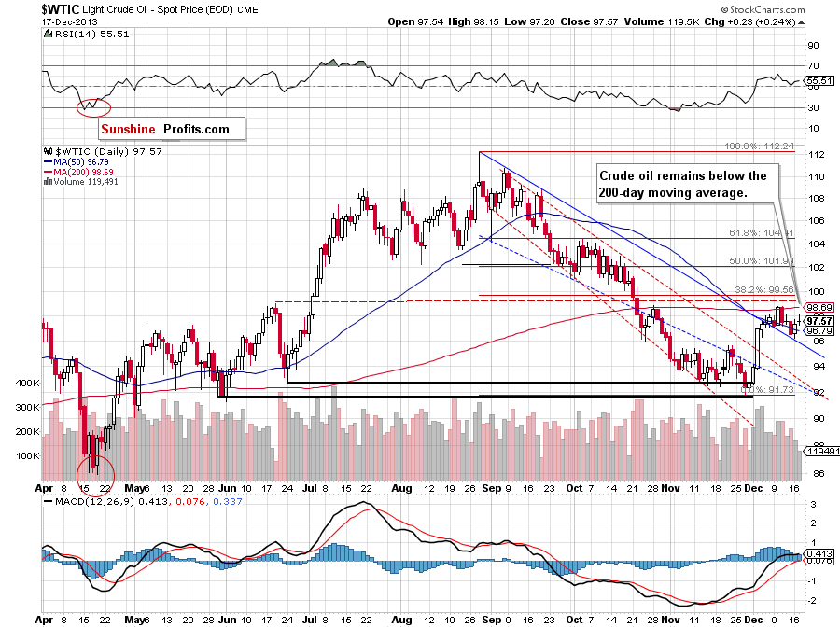Image resolution: width=840 pixels, height=628 pixels.
Task: Click the 400K volume axis label
Action: tap(28, 384)
